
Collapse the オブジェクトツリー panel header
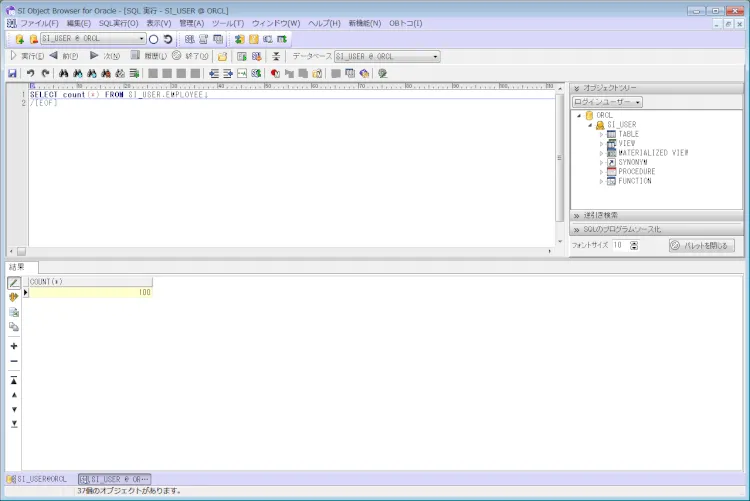coord(577,88)
